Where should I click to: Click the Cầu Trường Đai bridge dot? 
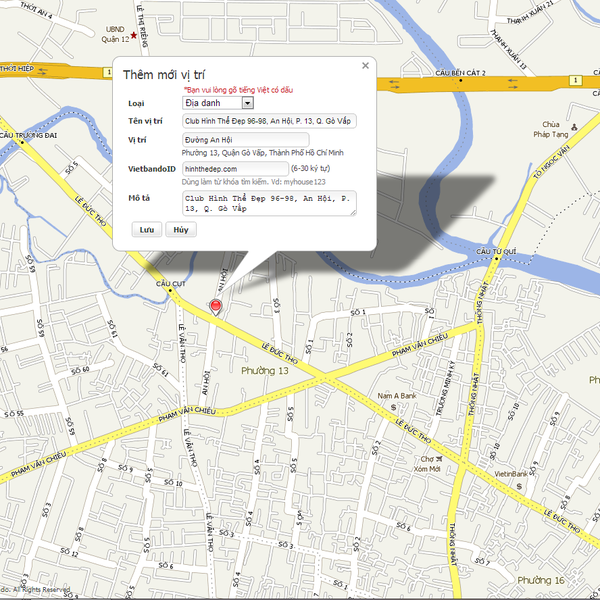[x=22, y=142]
